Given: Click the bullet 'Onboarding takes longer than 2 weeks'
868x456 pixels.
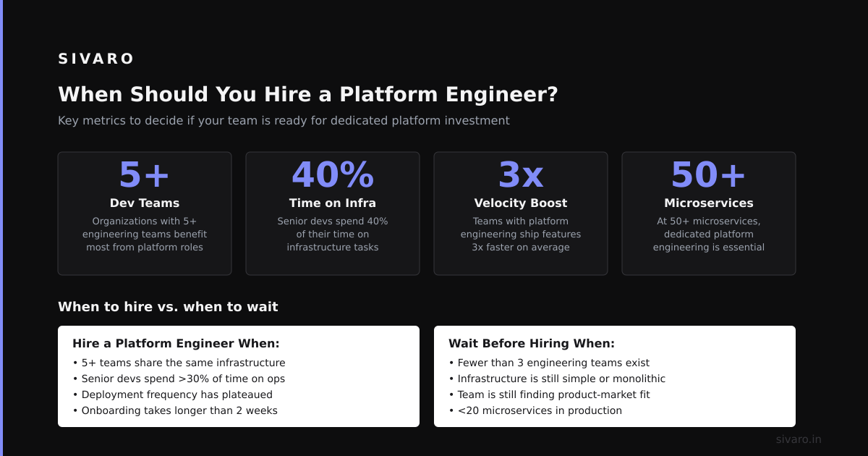Looking at the screenshot, I should (x=175, y=410).
